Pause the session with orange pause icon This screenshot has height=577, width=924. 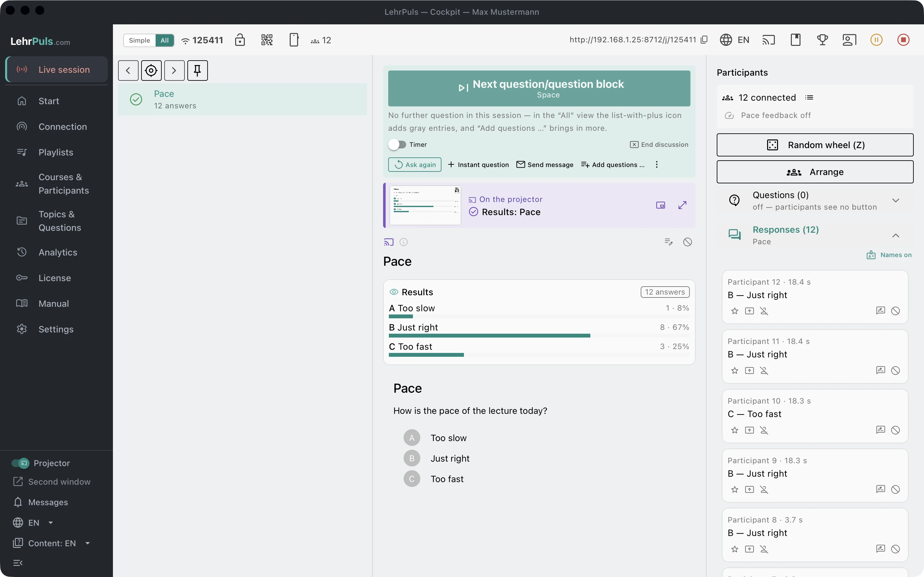(876, 40)
